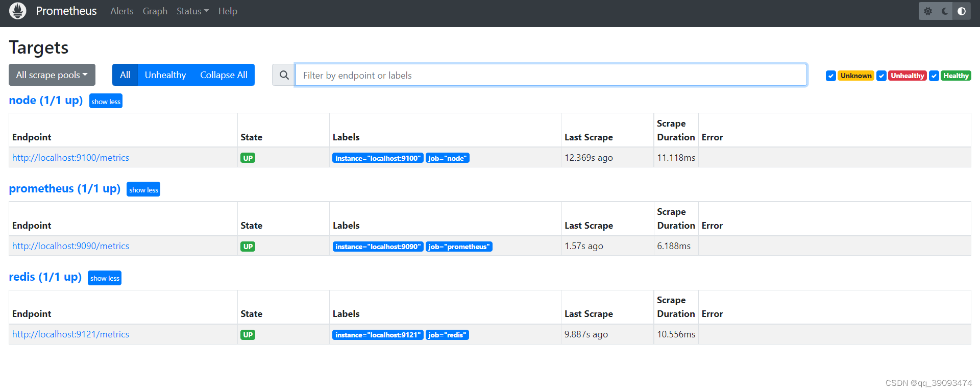Toggle the Healthy state checkbox
The height and width of the screenshot is (392, 980).
pos(934,76)
